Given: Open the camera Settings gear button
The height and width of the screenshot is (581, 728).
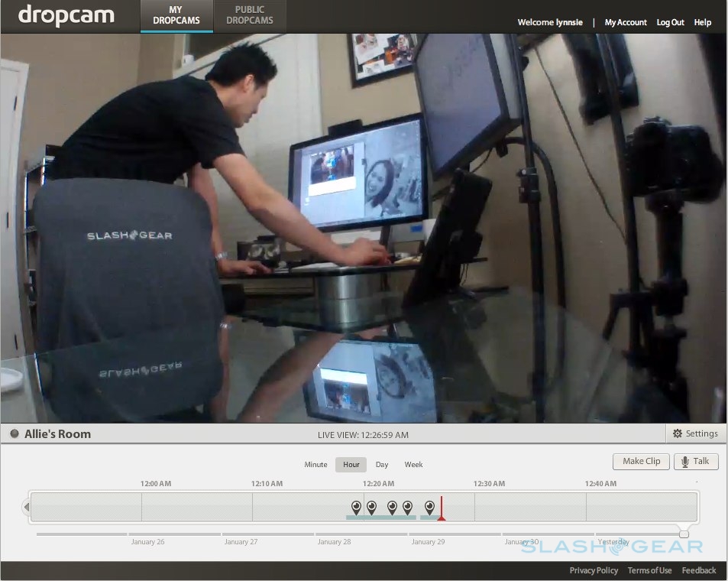Looking at the screenshot, I should click(694, 433).
